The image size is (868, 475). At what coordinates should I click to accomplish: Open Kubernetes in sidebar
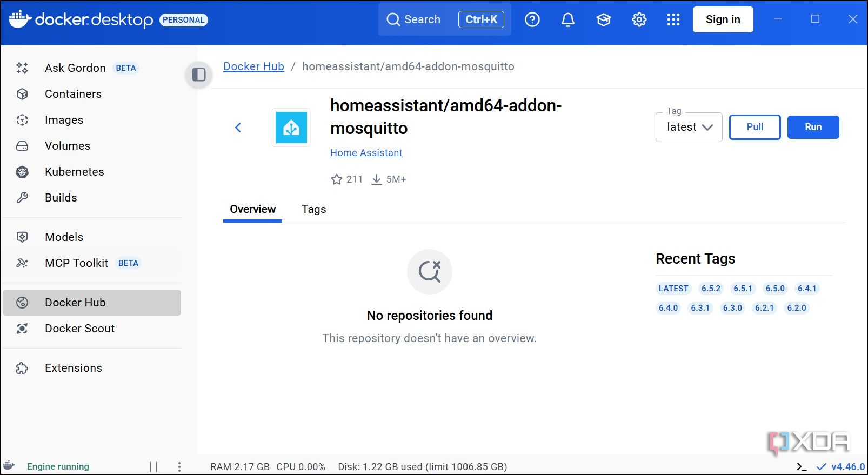click(x=92, y=172)
